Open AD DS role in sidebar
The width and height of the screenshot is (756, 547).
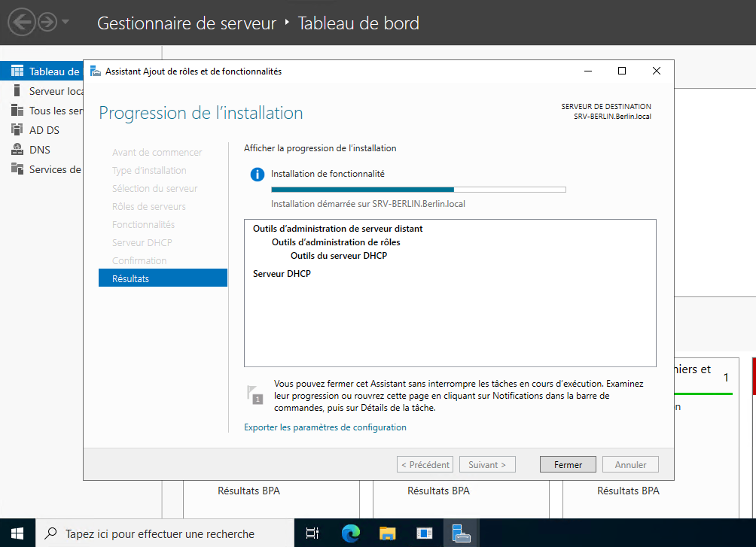(x=44, y=130)
